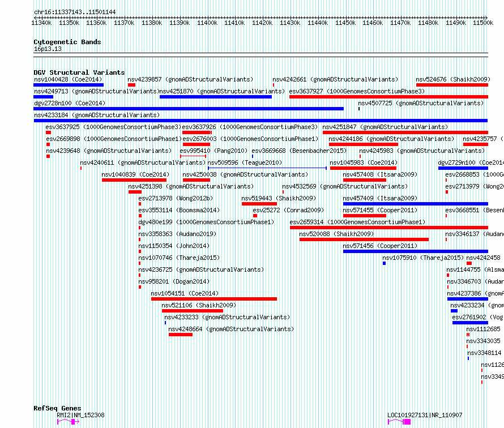Select nsv4236725 gnomAD variant label

pos(201,269)
